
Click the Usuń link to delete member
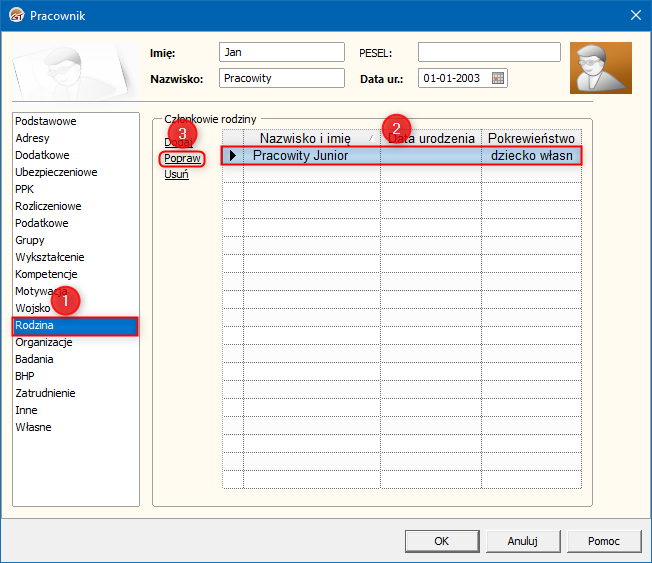tap(176, 175)
